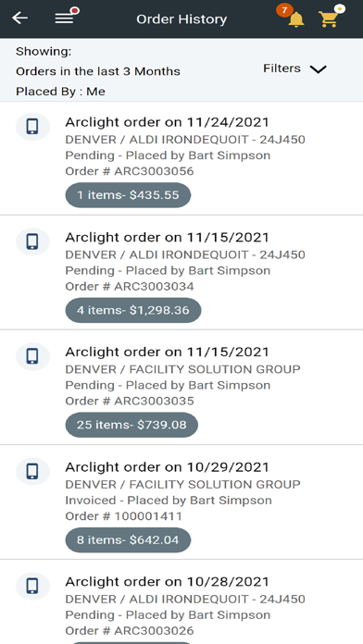Open Arclight order on 10/28/2021 title
363x644 pixels.
tap(167, 582)
